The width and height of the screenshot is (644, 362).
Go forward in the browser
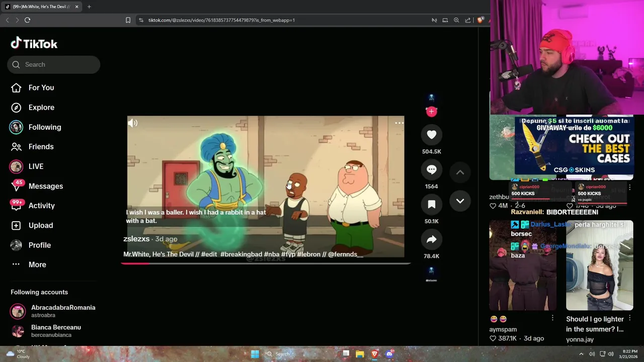click(17, 20)
